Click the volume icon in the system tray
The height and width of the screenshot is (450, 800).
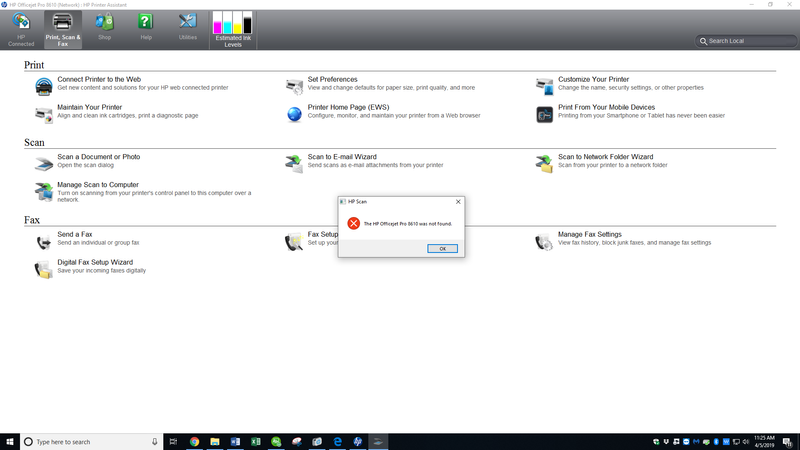(x=745, y=442)
